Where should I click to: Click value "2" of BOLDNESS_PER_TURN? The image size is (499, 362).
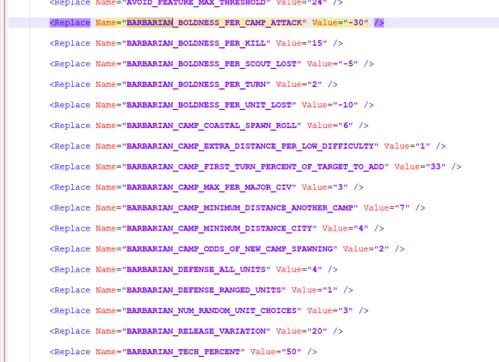(315, 84)
